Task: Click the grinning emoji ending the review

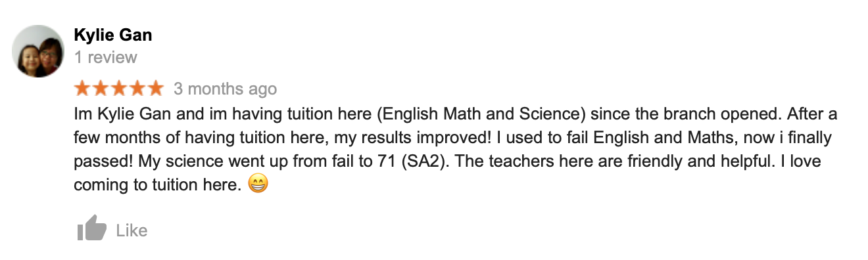Action: coord(258,185)
